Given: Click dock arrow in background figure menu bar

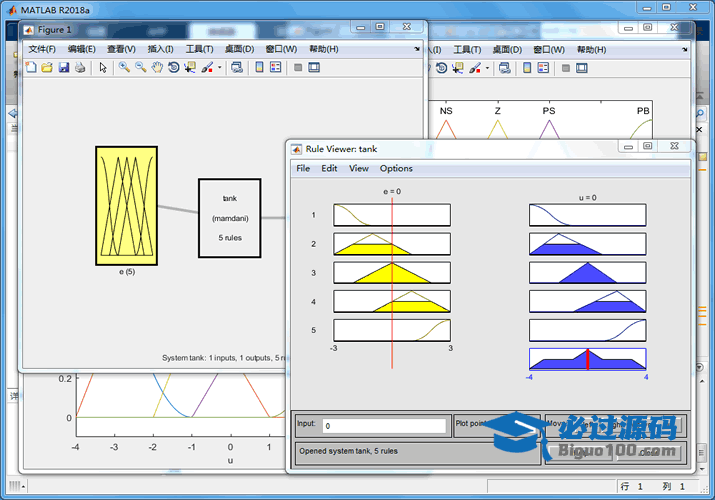Looking at the screenshot, I should 684,49.
